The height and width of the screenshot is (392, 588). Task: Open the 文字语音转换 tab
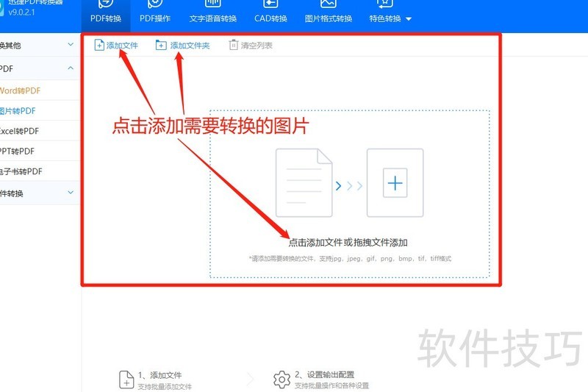coord(212,15)
